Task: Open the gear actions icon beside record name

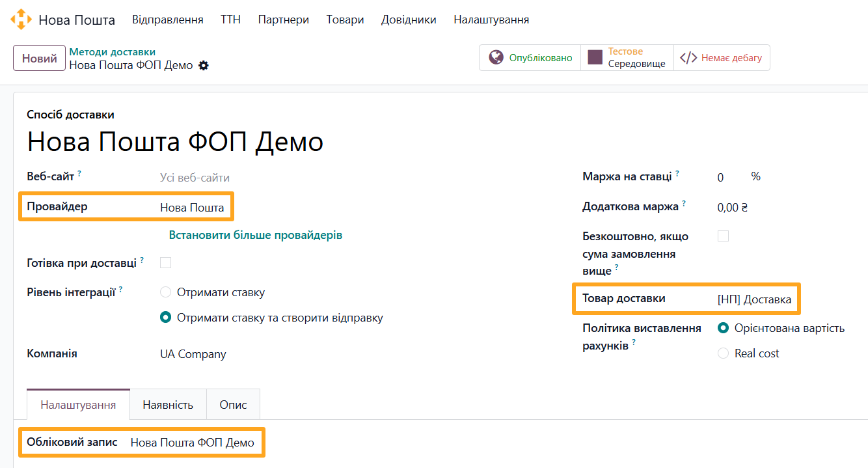Action: click(x=204, y=65)
